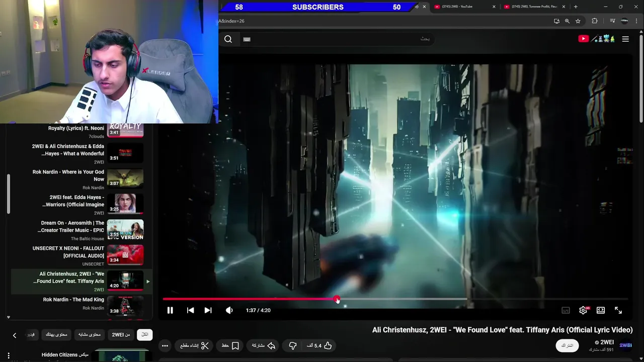Expand more filter chips with arrow
Screen dimensions: 644x362
[x=15, y=335]
